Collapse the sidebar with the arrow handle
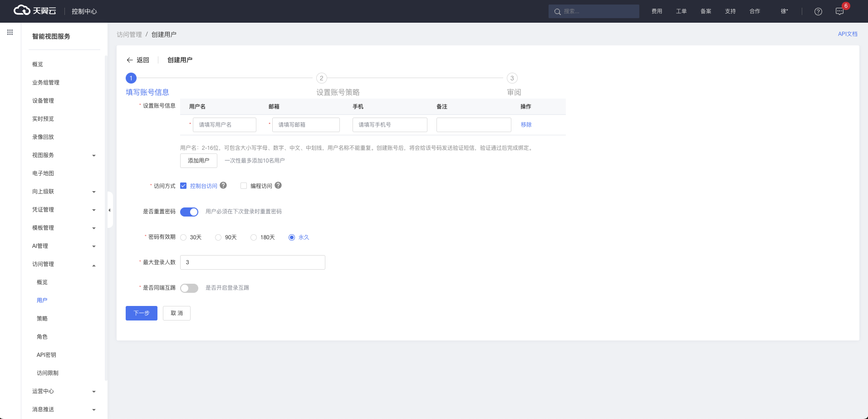The width and height of the screenshot is (868, 419). pos(109,210)
